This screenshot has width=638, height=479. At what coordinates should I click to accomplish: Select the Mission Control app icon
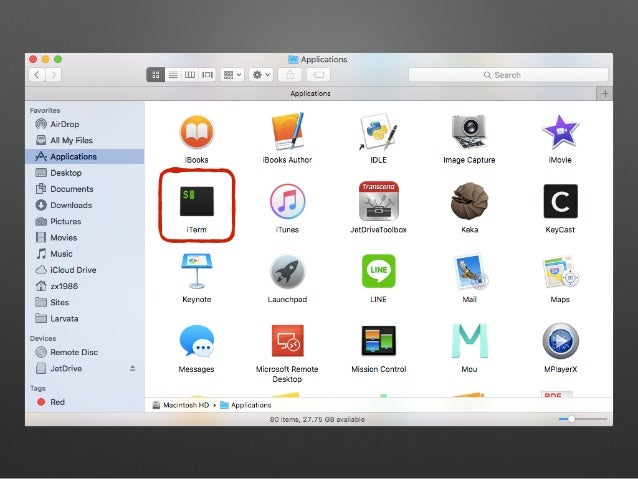click(x=378, y=341)
